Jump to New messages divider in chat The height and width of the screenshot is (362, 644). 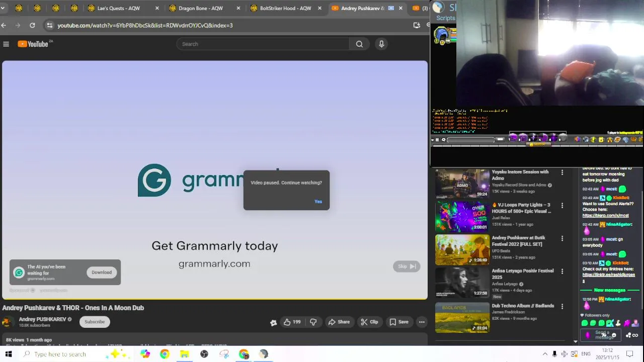[x=609, y=290]
